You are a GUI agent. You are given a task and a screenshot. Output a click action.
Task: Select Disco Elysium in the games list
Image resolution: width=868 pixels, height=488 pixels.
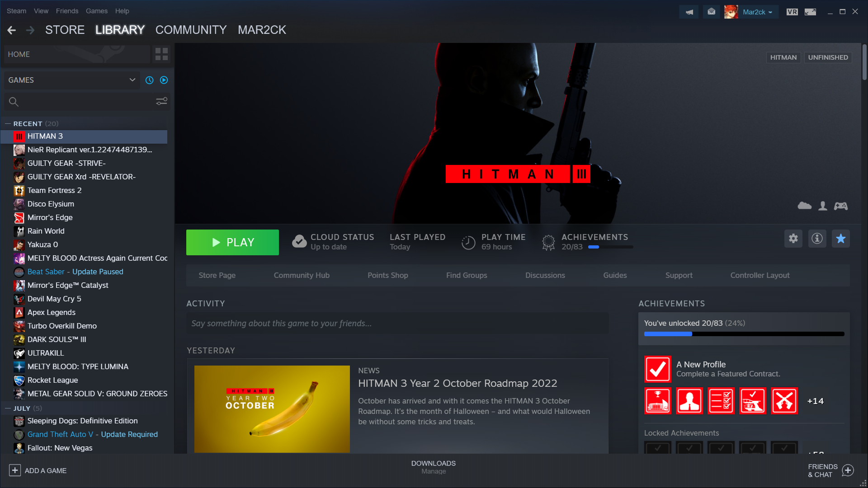coord(84,204)
